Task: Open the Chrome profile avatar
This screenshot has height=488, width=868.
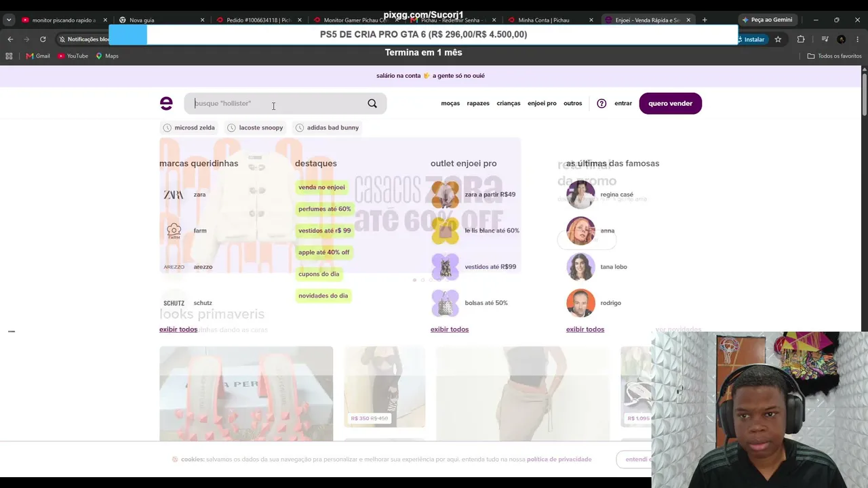Action: pyautogui.click(x=842, y=39)
